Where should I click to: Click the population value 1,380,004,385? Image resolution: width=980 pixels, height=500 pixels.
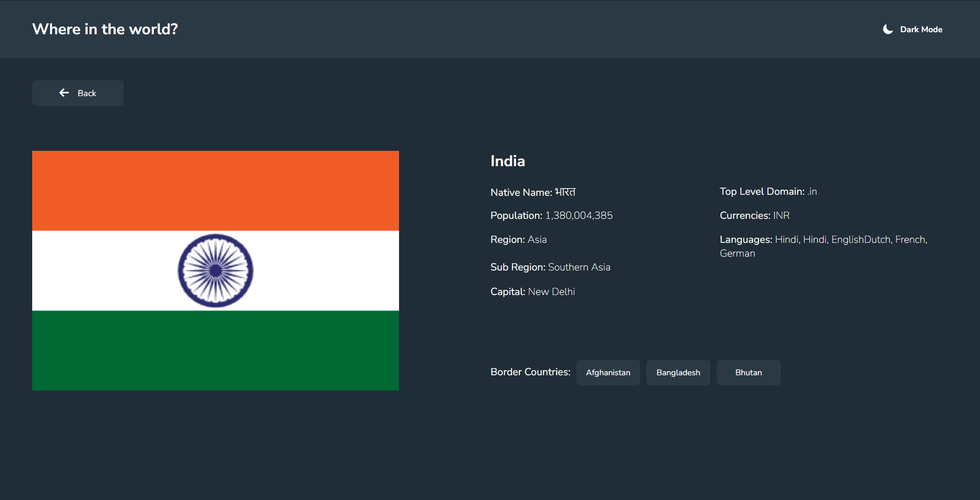pyautogui.click(x=579, y=216)
